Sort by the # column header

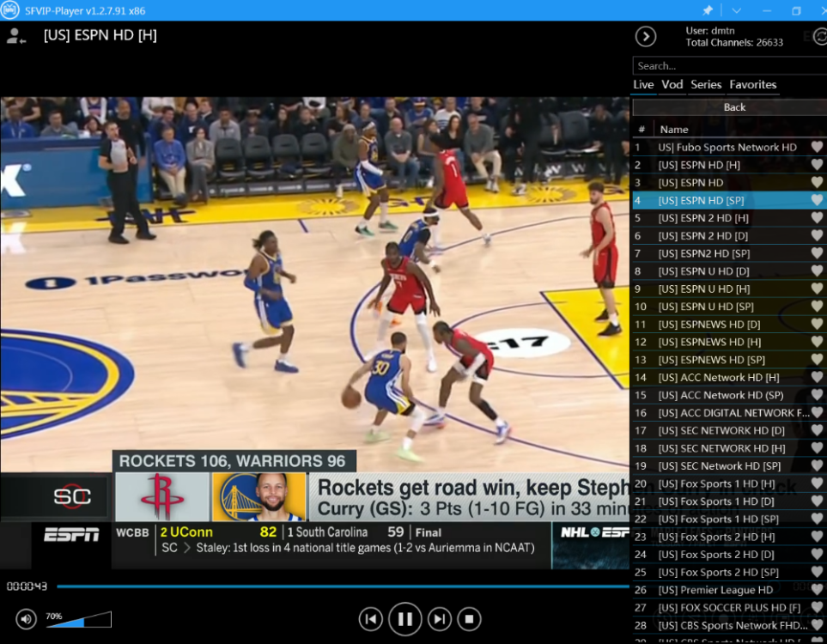click(x=642, y=129)
